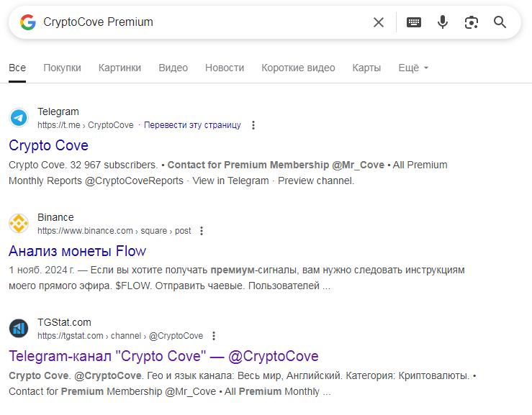Image resolution: width=532 pixels, height=415 pixels.
Task: Switch to the Короткие видео tab
Action: 298,68
